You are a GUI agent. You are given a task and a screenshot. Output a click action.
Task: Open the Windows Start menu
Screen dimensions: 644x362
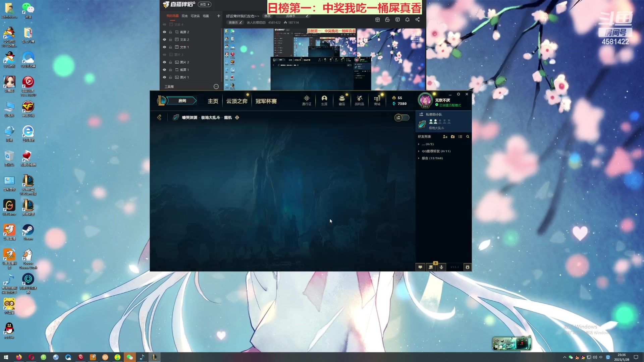coord(6,357)
